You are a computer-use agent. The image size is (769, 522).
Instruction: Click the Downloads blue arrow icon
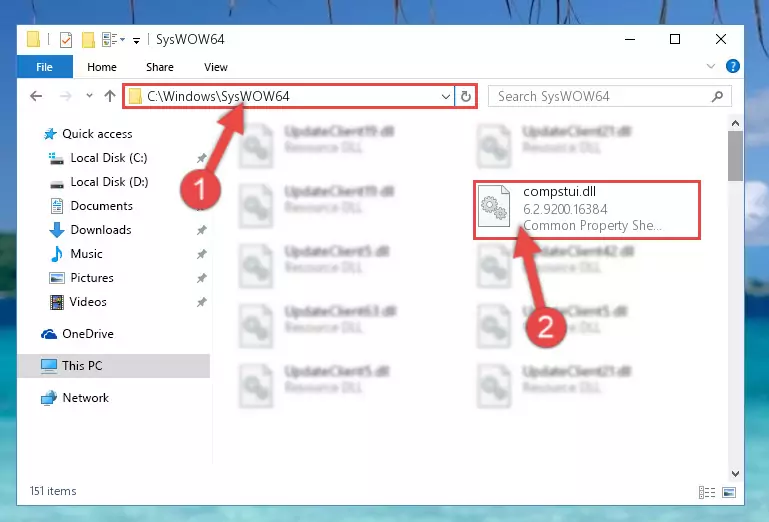(x=57, y=230)
